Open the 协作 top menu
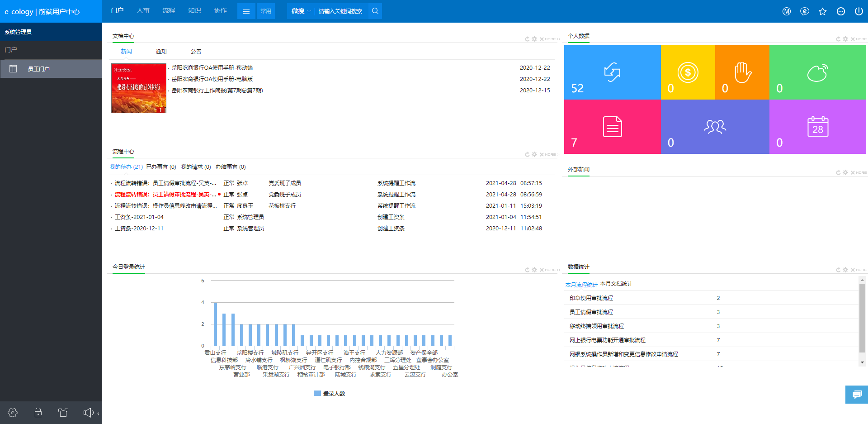This screenshot has height=424, width=868. pyautogui.click(x=221, y=10)
